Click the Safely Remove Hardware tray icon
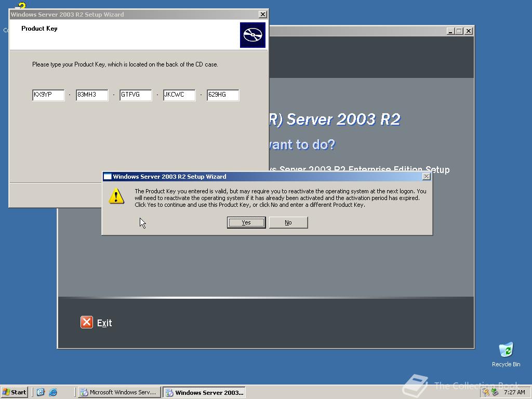This screenshot has width=532, height=399. (x=494, y=392)
